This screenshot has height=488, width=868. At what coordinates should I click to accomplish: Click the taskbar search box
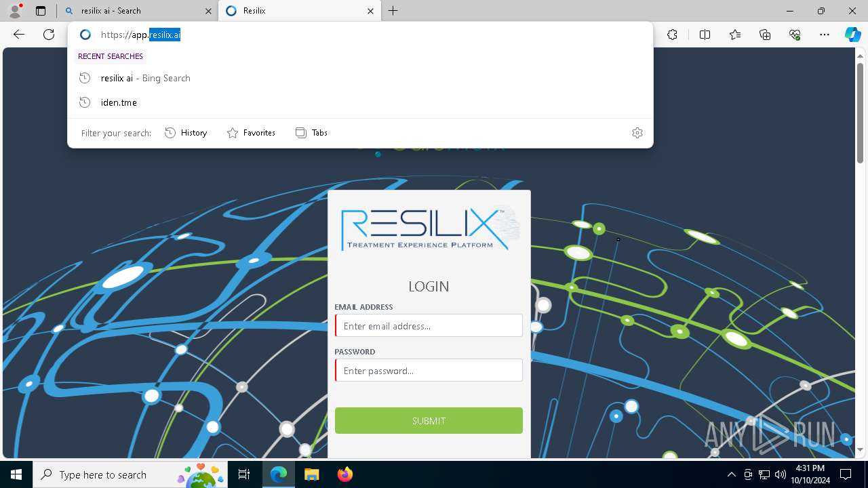click(x=130, y=474)
